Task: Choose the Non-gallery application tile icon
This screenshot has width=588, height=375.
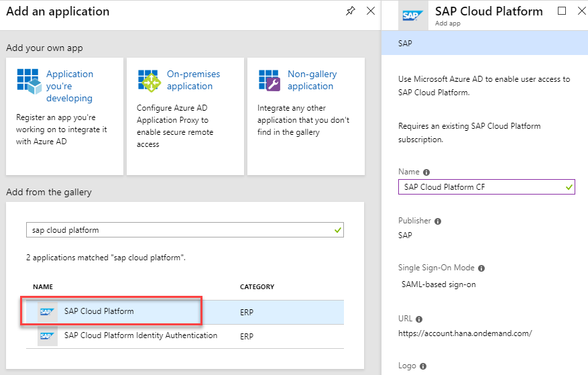Action: (269, 80)
